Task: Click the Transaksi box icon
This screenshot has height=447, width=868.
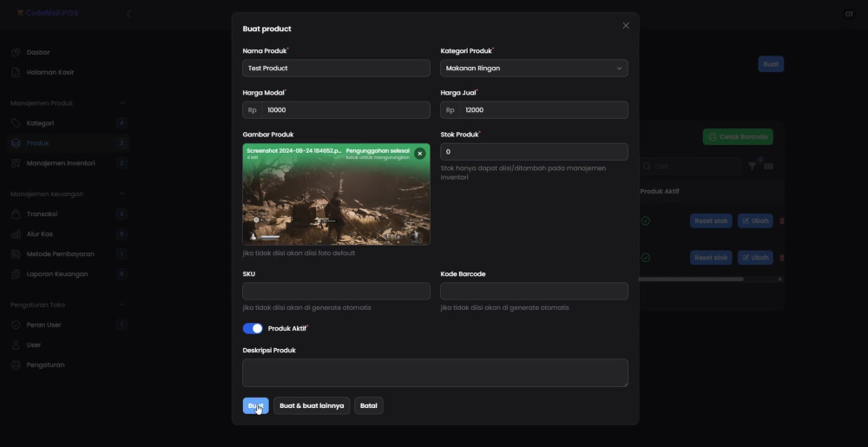Action: 16,214
